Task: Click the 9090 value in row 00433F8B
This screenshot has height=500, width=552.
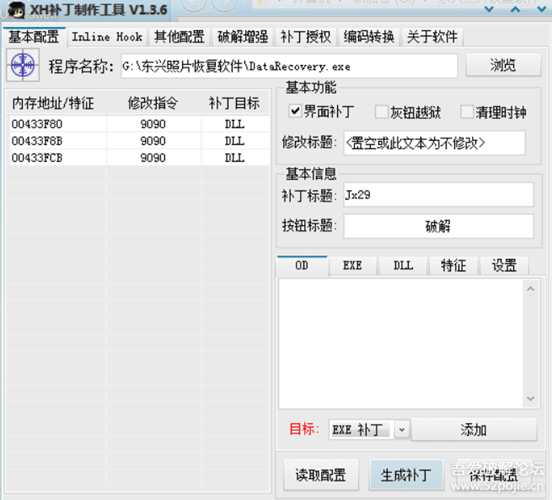Action: tap(153, 141)
